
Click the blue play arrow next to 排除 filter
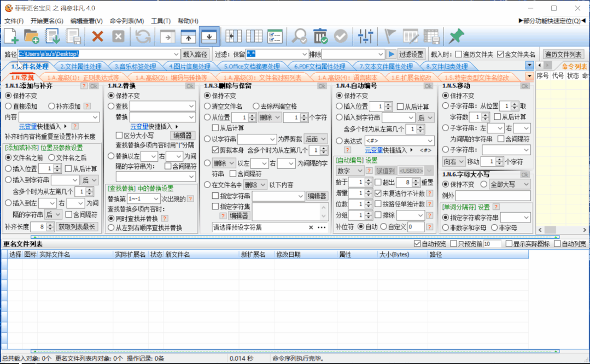tap(392, 54)
